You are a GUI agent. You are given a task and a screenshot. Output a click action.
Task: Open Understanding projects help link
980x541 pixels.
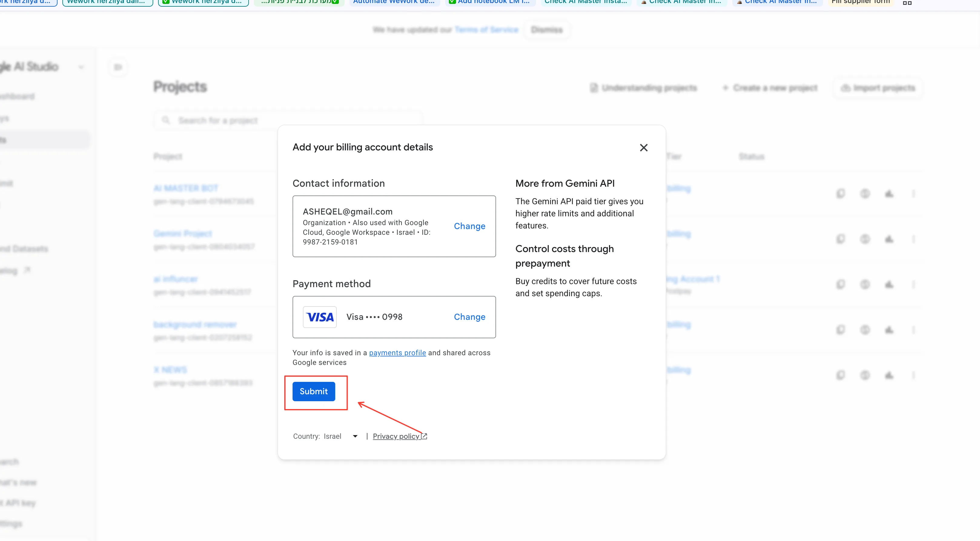click(x=644, y=88)
